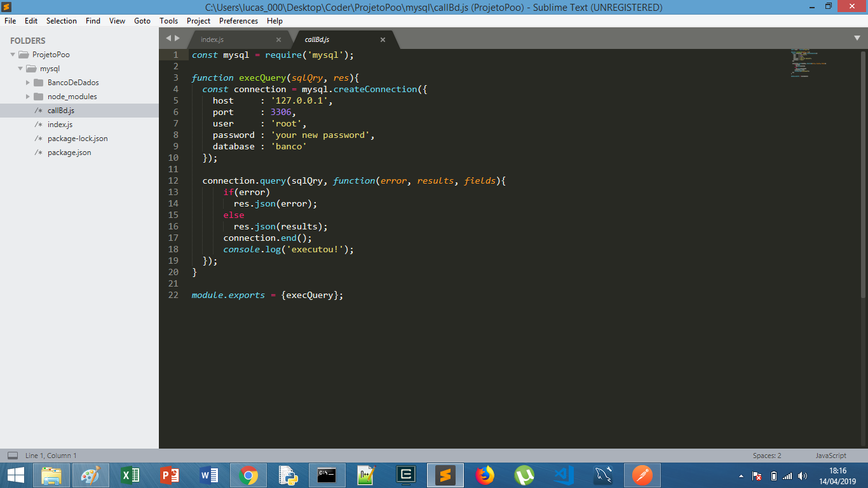
Task: Show hidden system tray icons
Action: (x=741, y=476)
